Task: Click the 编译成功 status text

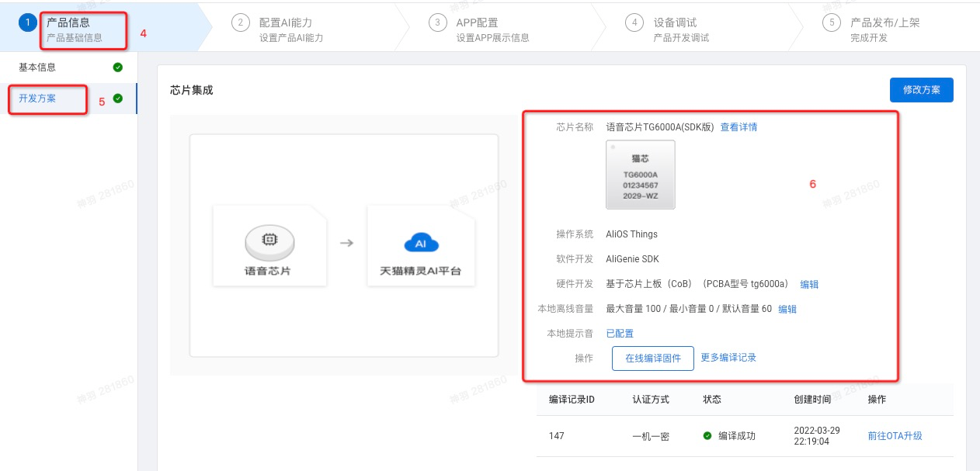Action: [736, 436]
